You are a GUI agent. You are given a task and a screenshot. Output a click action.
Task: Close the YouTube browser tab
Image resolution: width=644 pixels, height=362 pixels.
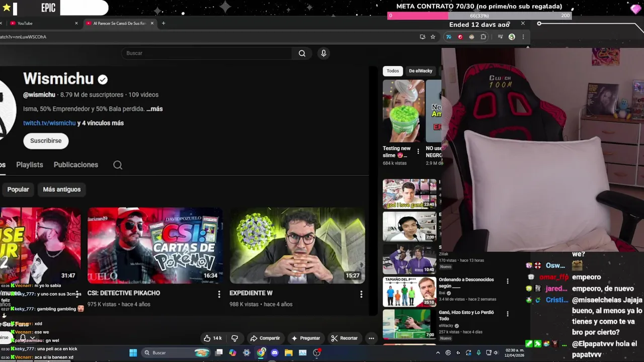click(76, 23)
